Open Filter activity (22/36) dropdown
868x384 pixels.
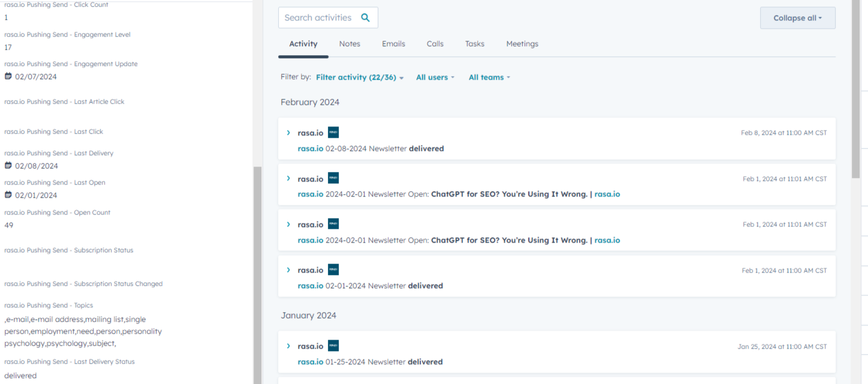pyautogui.click(x=360, y=77)
